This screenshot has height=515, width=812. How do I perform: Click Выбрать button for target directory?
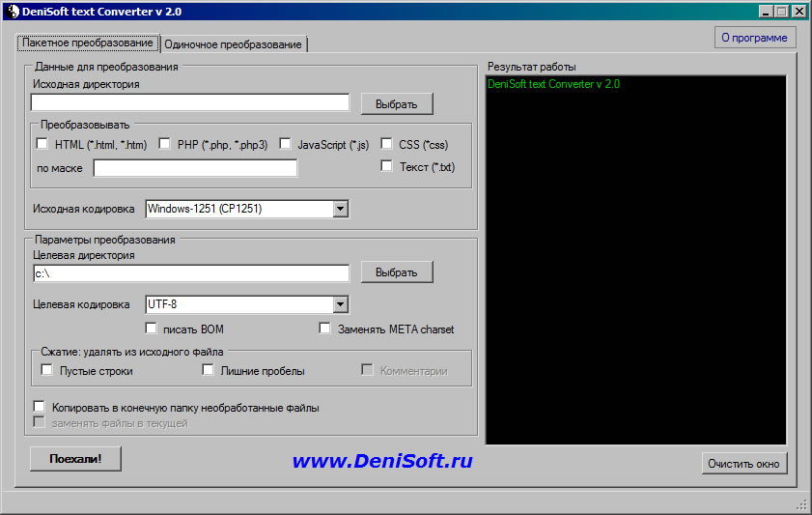397,272
